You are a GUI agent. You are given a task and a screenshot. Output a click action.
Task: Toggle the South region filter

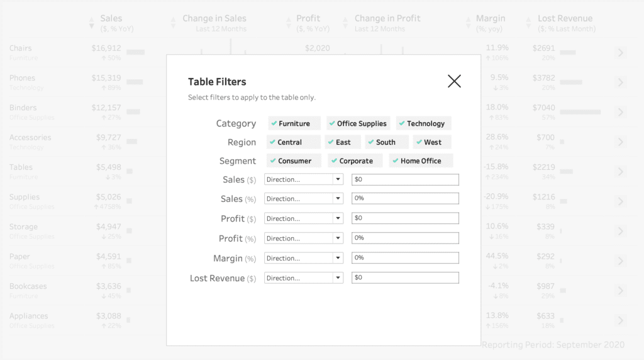click(x=386, y=142)
